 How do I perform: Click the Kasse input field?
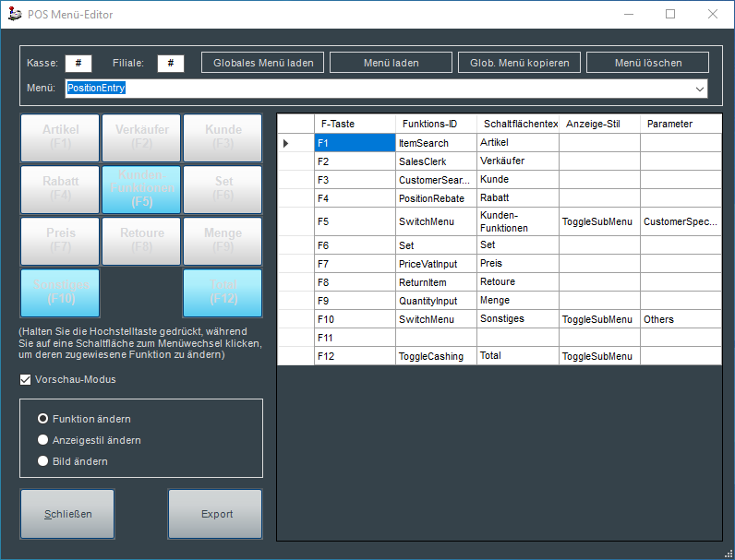coord(78,63)
